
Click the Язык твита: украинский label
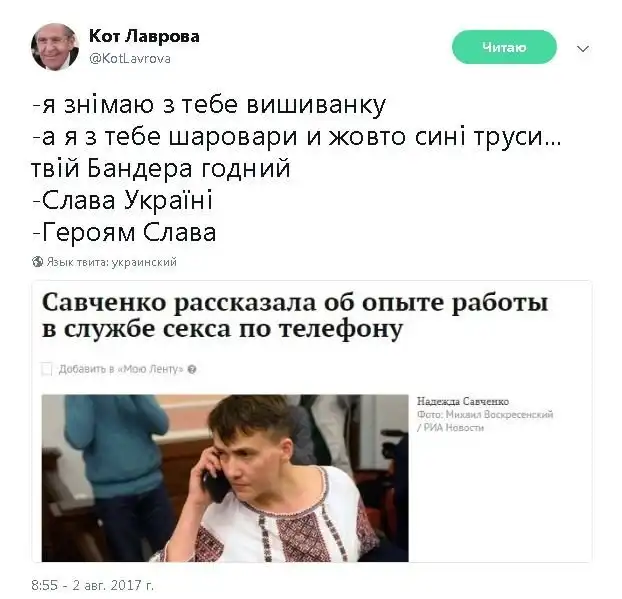111,262
